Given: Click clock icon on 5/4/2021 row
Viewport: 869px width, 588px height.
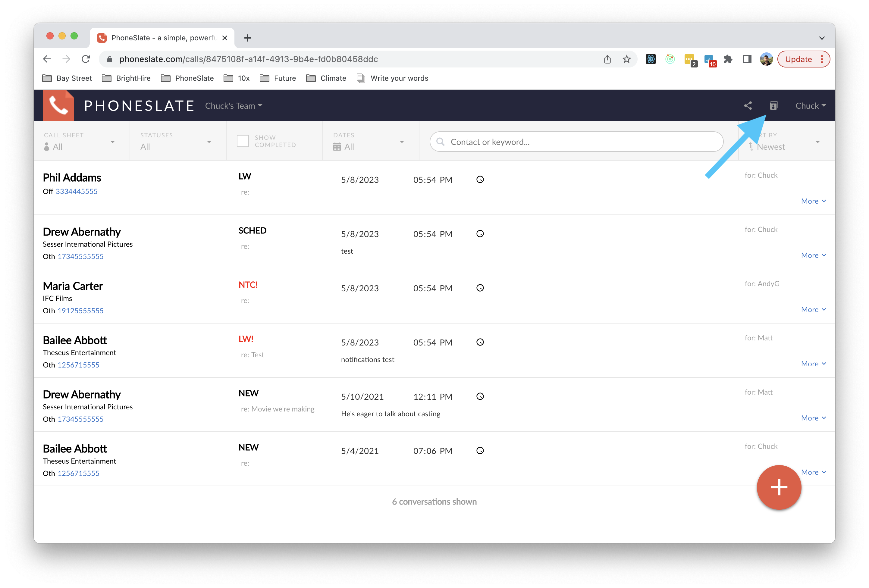Looking at the screenshot, I should tap(480, 450).
